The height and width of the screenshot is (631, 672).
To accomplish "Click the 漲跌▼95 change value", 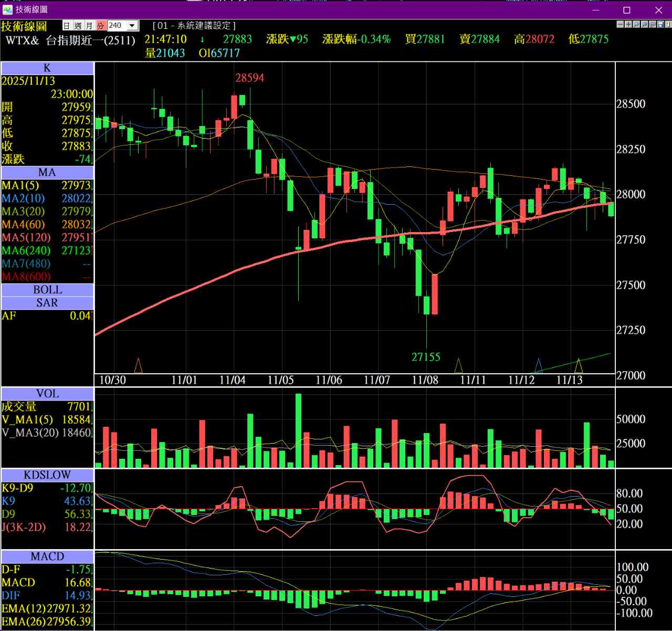I will (x=287, y=39).
